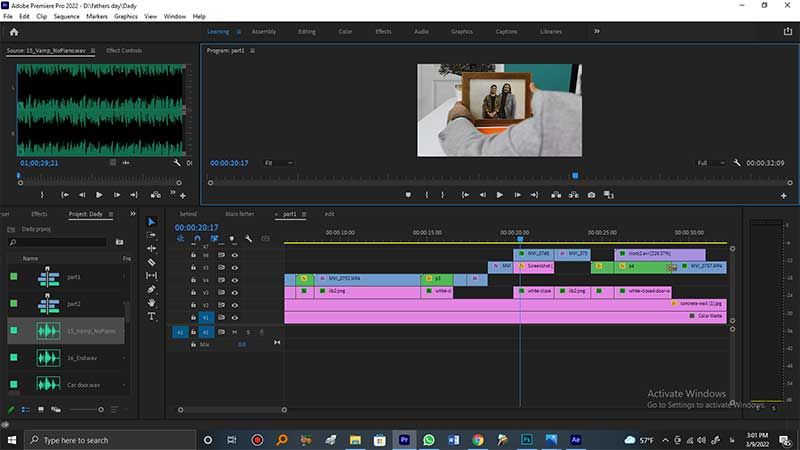Select the Type tool
800x450 pixels.
152,316
